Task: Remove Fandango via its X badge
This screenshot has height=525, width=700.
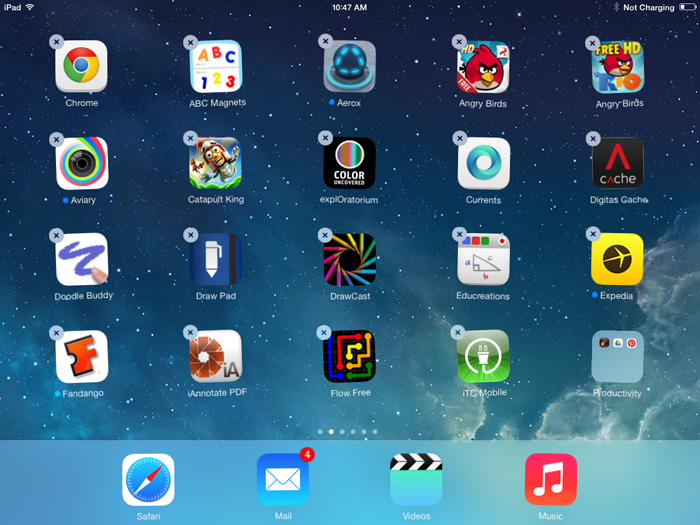Action: [56, 333]
